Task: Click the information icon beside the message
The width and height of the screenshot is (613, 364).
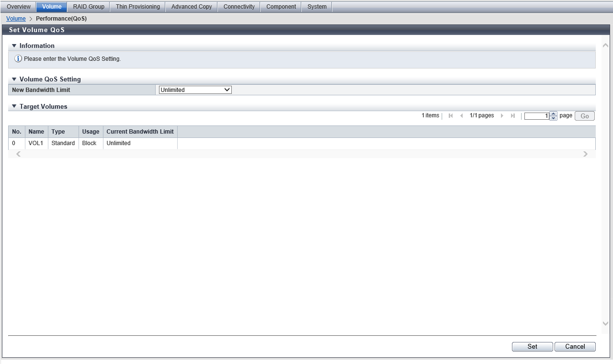Action: [18, 59]
